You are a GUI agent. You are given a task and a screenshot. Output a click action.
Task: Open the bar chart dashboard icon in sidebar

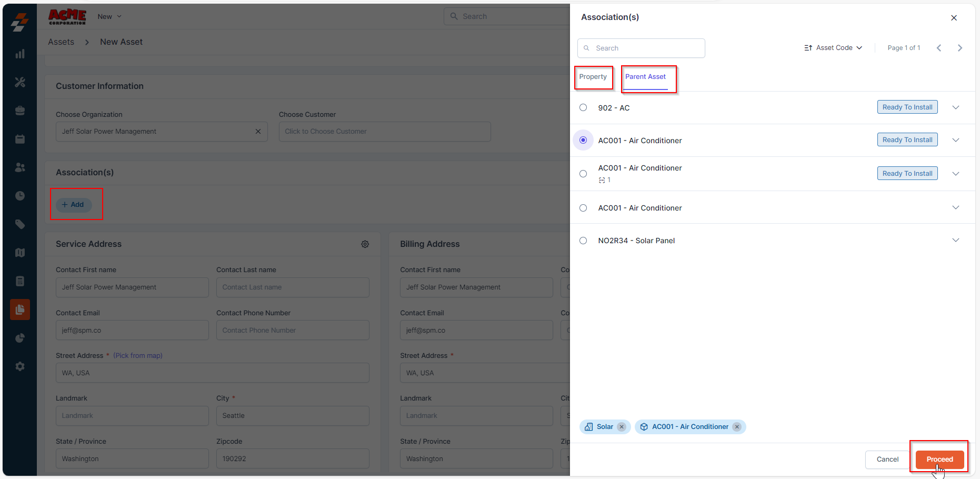(x=20, y=54)
